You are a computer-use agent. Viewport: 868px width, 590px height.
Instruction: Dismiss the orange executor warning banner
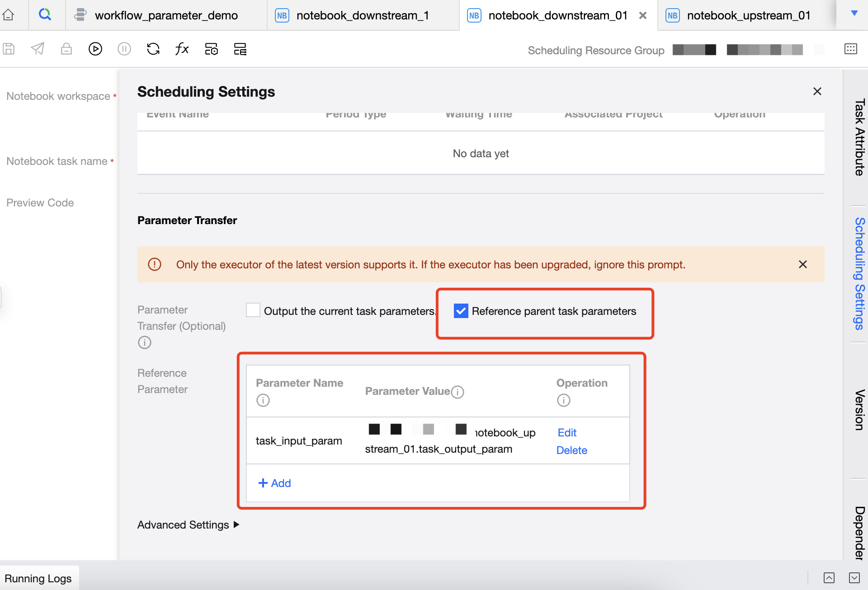(x=802, y=264)
